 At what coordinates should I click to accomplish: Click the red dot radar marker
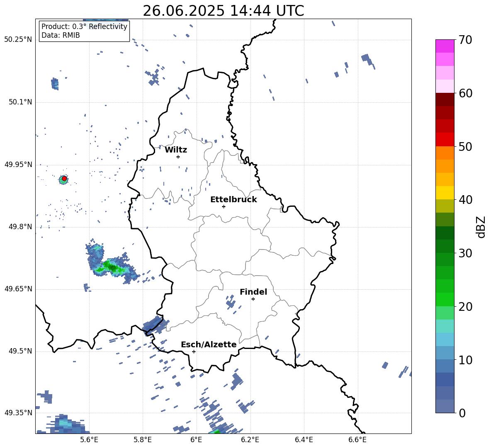pos(64,179)
